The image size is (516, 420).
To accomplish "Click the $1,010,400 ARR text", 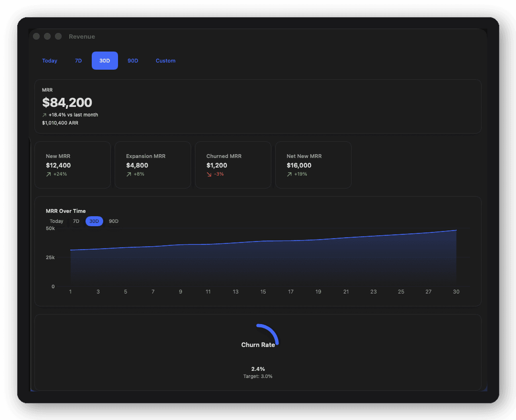I will click(x=60, y=123).
